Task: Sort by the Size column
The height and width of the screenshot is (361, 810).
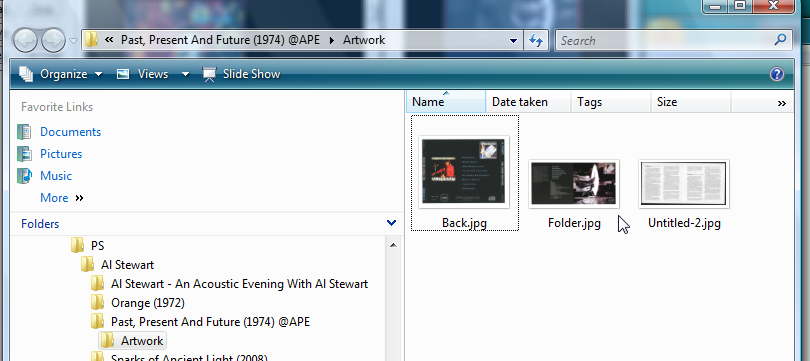Action: tap(691, 102)
